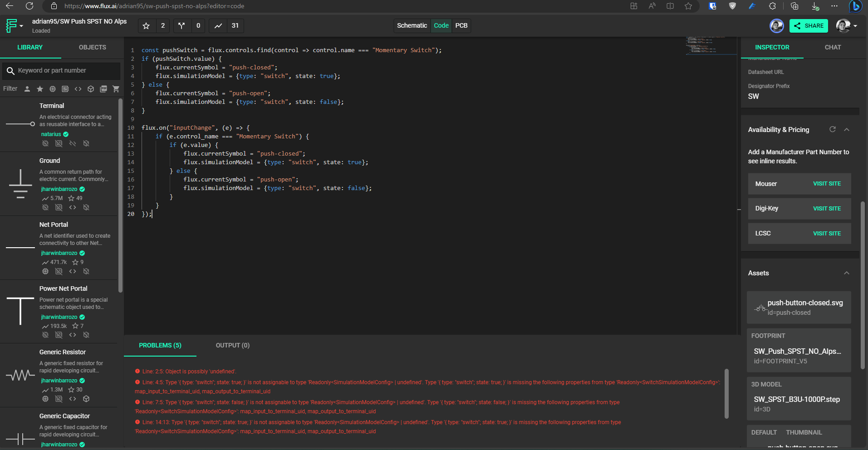This screenshot has width=868, height=450.
Task: Open natarius author profile link
Action: point(51,134)
